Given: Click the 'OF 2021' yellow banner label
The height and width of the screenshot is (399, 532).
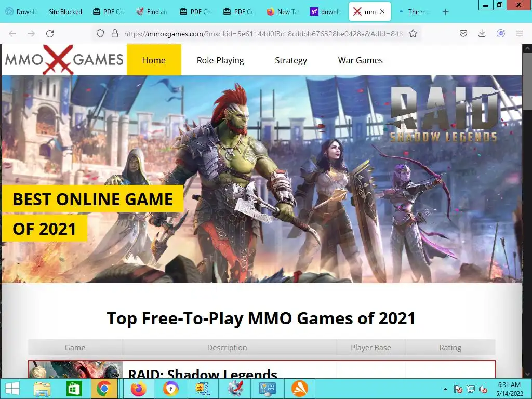Looking at the screenshot, I should [x=45, y=229].
